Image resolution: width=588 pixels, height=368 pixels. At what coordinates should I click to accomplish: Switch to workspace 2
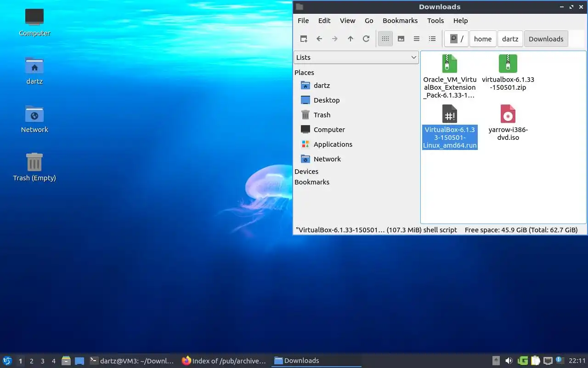click(x=31, y=361)
